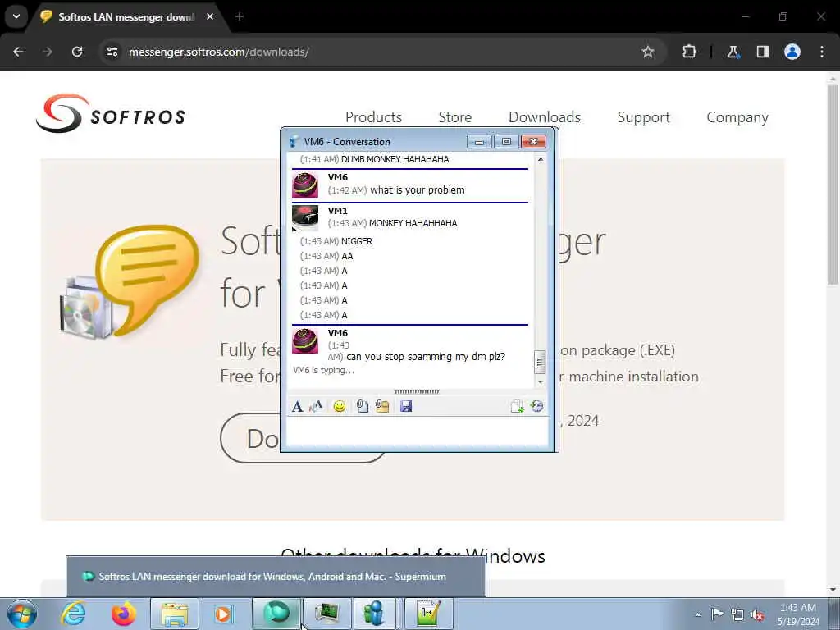Switch to the Supermium browser taskbar button
840x630 pixels.
click(276, 614)
